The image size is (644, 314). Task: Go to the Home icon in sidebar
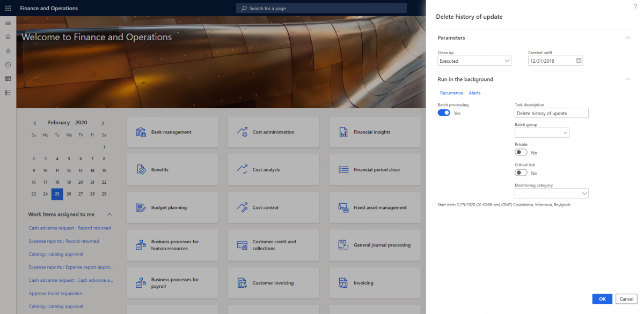8,37
